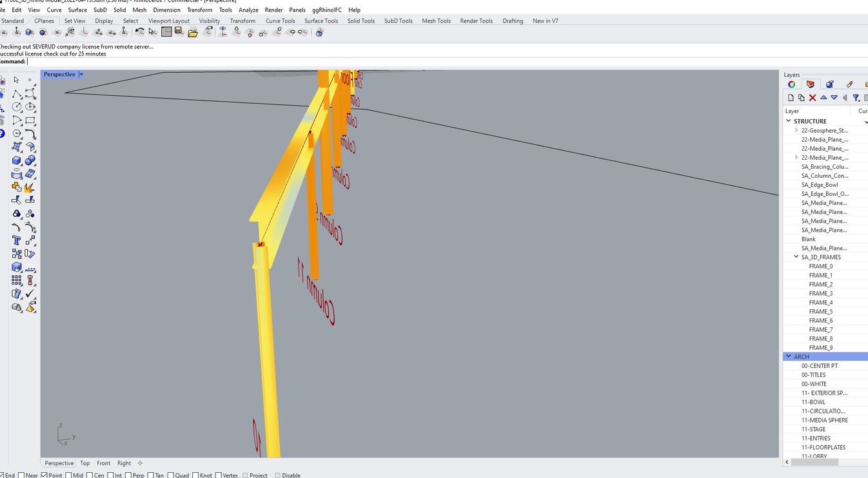
Task: Choose the Text object tool
Action: (x=17, y=240)
